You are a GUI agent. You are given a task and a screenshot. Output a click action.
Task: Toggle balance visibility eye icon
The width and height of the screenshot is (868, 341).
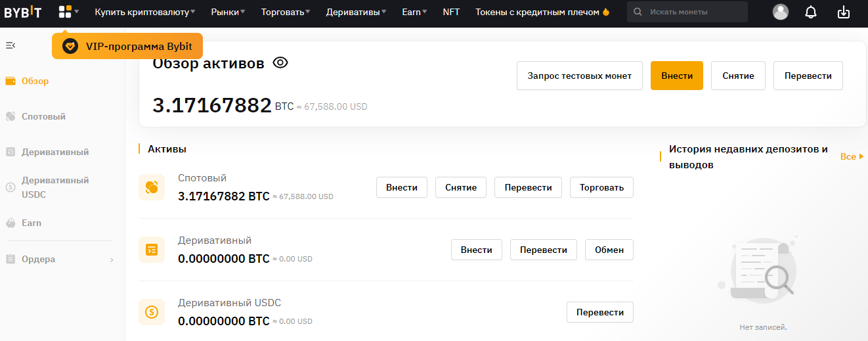(x=280, y=62)
